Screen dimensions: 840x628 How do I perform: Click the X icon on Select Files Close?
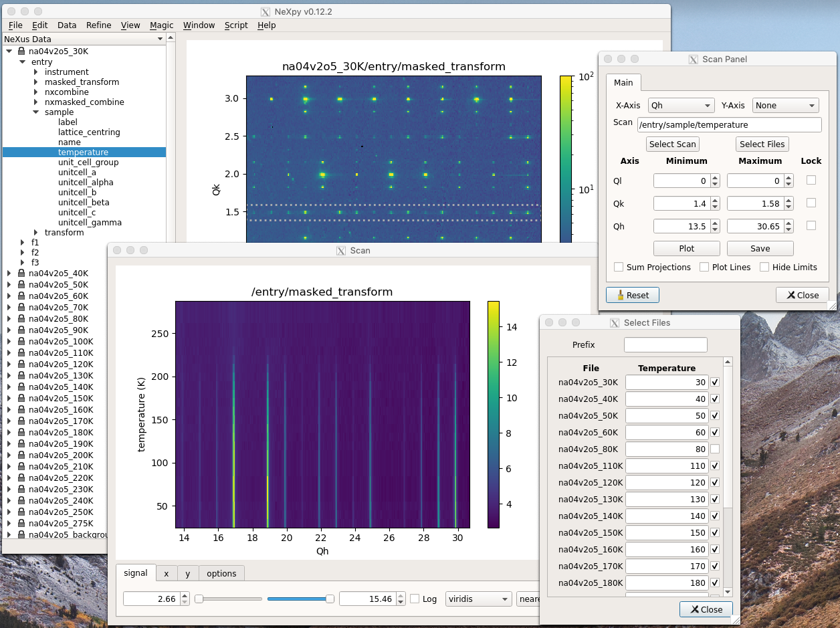695,609
